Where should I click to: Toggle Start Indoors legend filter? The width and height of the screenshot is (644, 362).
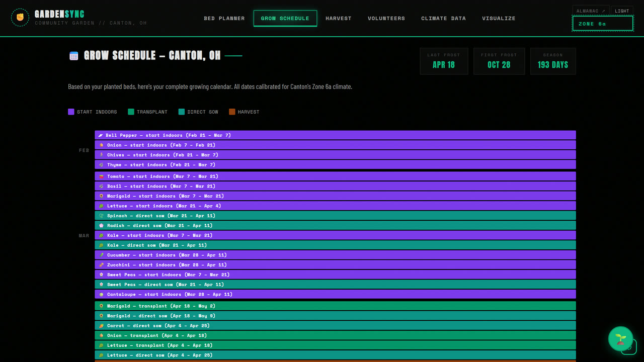tap(93, 112)
